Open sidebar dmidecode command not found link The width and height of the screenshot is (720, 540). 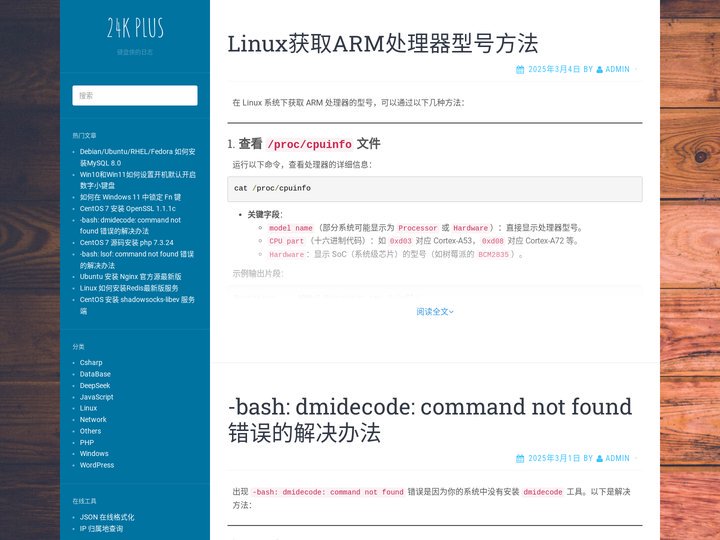pyautogui.click(x=130, y=225)
